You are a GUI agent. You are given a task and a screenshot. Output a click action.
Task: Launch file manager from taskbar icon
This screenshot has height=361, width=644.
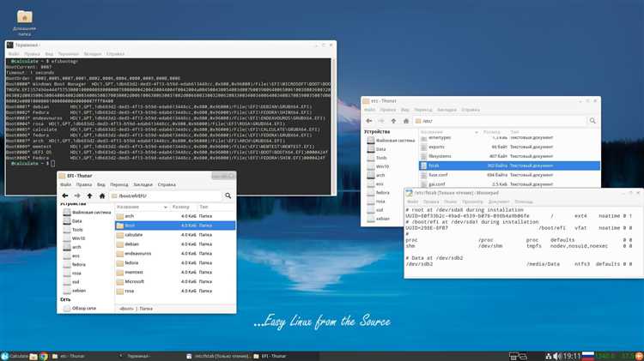[x=33, y=356]
